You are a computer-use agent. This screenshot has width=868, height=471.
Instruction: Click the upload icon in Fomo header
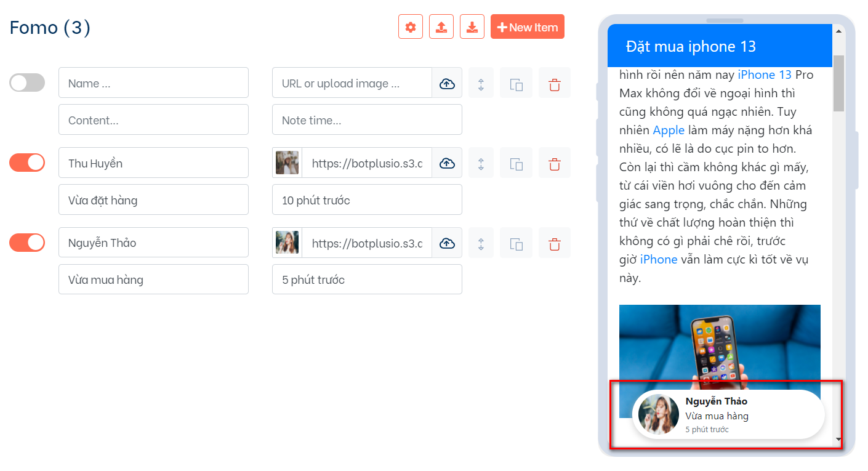click(441, 27)
